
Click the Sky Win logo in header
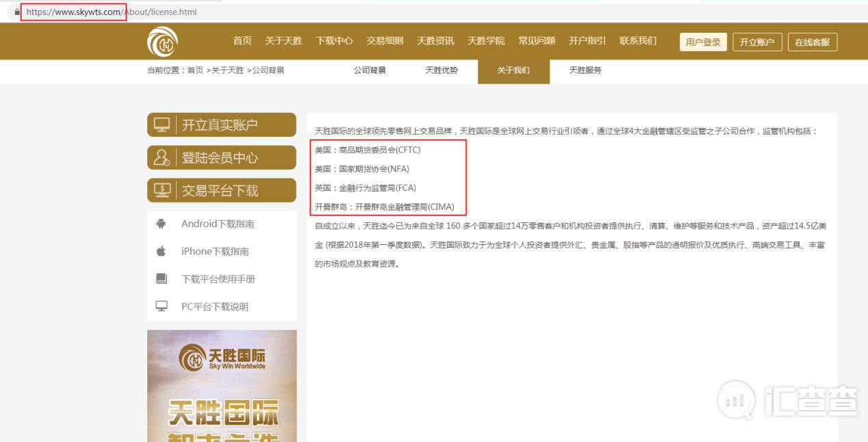coord(162,42)
